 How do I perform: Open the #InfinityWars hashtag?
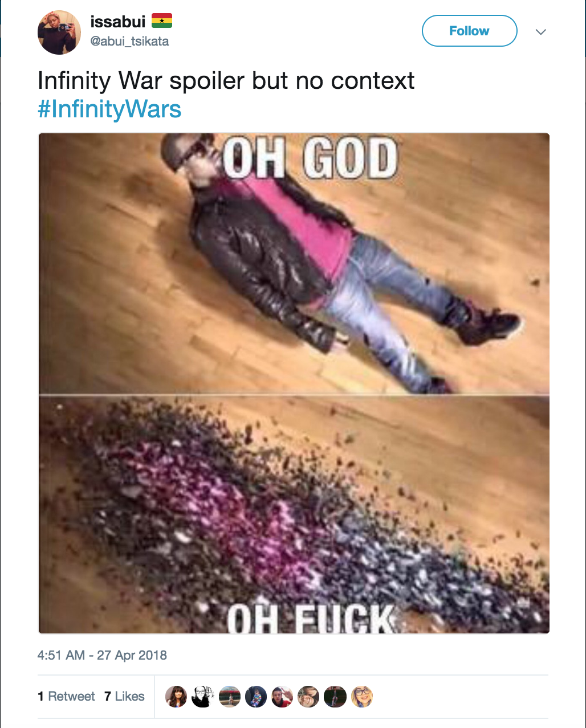(x=109, y=108)
